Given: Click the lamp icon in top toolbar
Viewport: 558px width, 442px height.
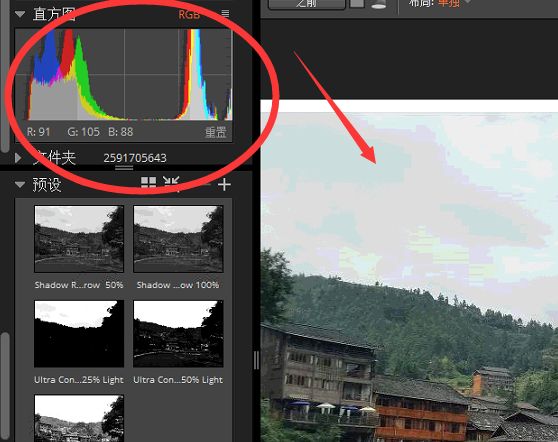Looking at the screenshot, I should [378, 4].
